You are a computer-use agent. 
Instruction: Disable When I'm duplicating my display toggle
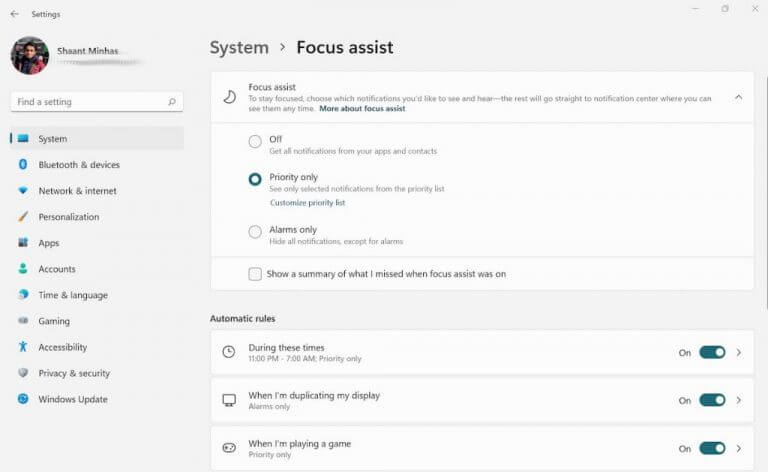tap(712, 400)
